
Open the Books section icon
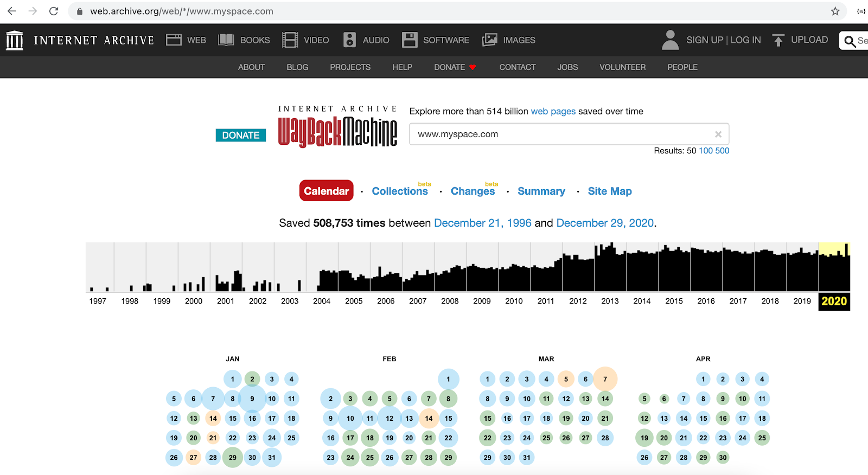(x=226, y=40)
